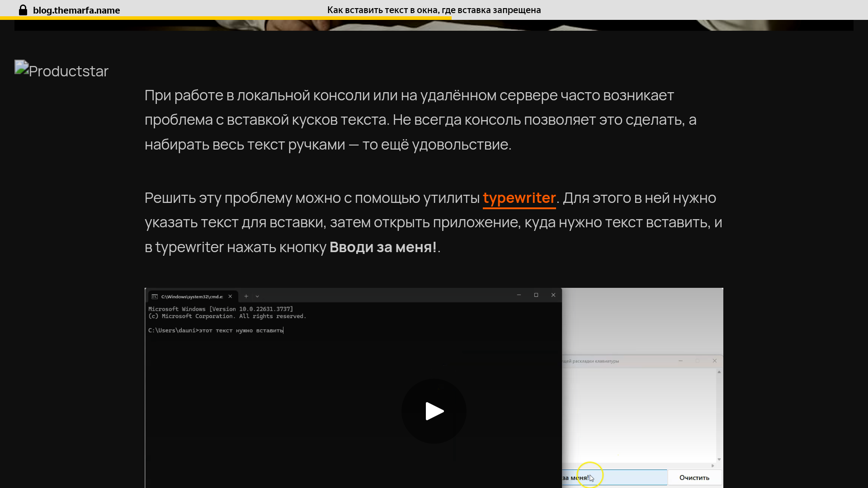Image resolution: width=868 pixels, height=488 pixels.
Task: Open the Productstar broken image link
Action: [61, 70]
